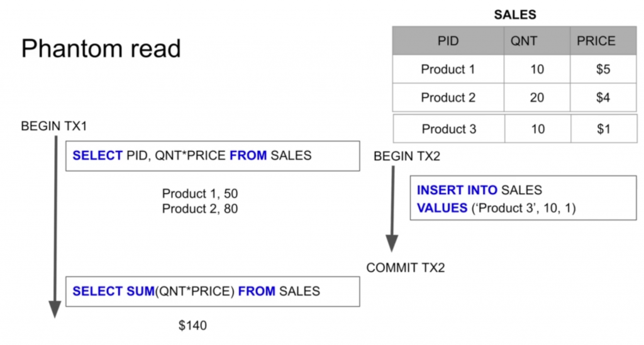This screenshot has width=644, height=345.
Task: Click the Product 2 table cell
Action: tap(448, 97)
